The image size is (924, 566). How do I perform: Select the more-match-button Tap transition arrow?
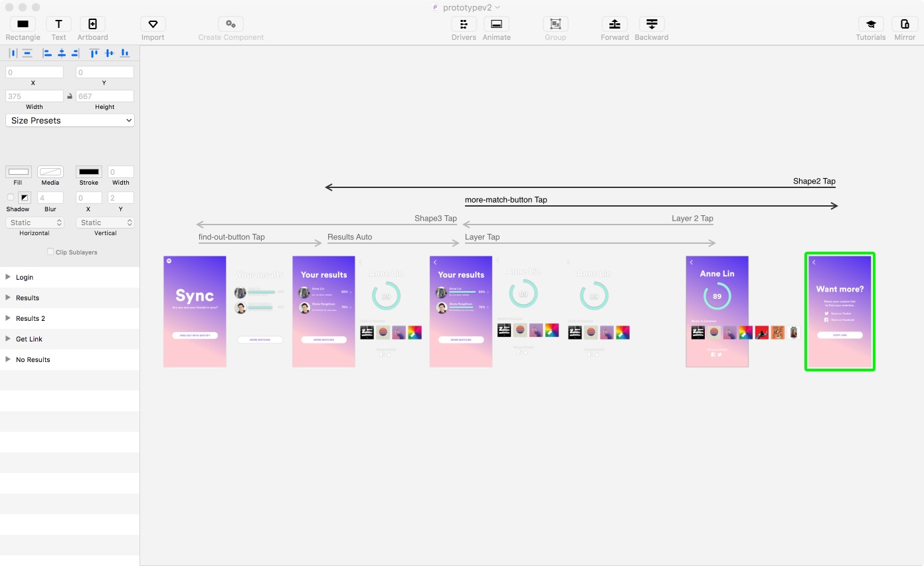(651, 206)
